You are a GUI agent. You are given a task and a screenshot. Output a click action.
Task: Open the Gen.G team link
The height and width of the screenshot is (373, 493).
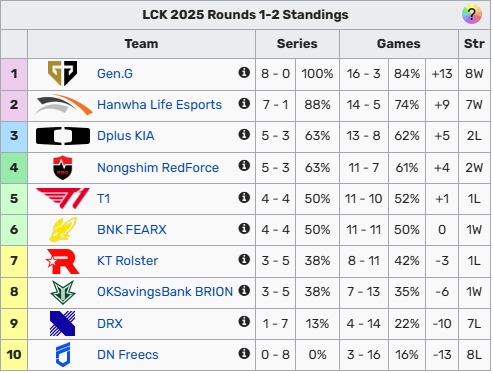point(115,73)
